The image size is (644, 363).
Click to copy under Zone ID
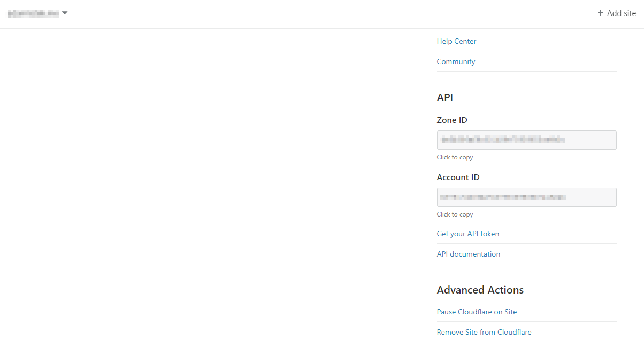pos(455,157)
